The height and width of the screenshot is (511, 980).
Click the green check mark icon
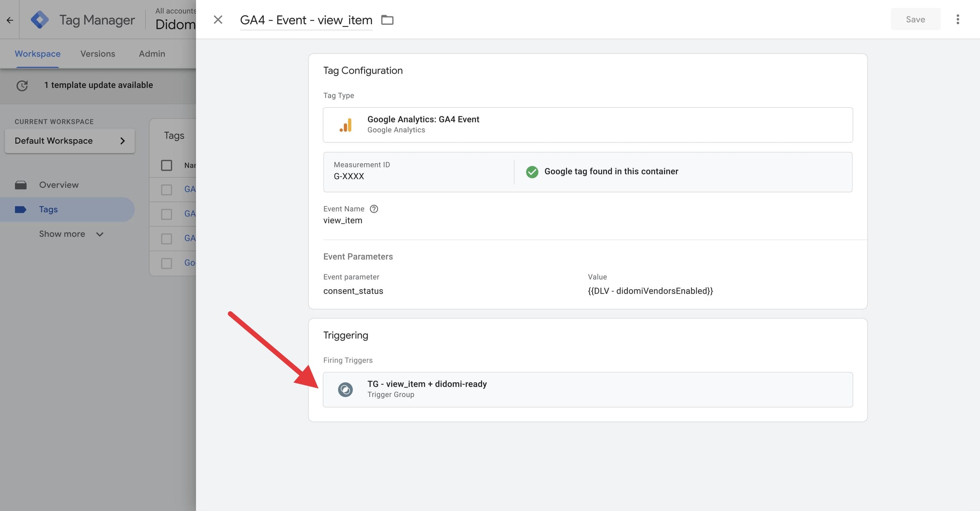click(x=532, y=172)
